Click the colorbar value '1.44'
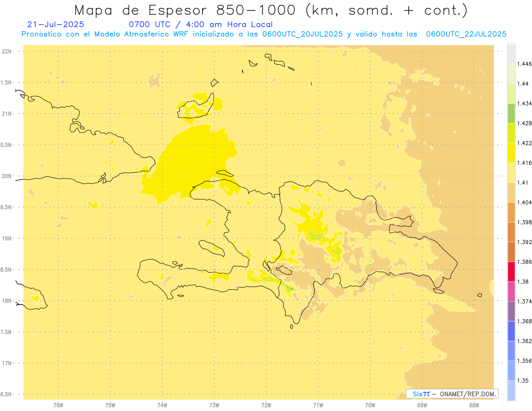 524,84
